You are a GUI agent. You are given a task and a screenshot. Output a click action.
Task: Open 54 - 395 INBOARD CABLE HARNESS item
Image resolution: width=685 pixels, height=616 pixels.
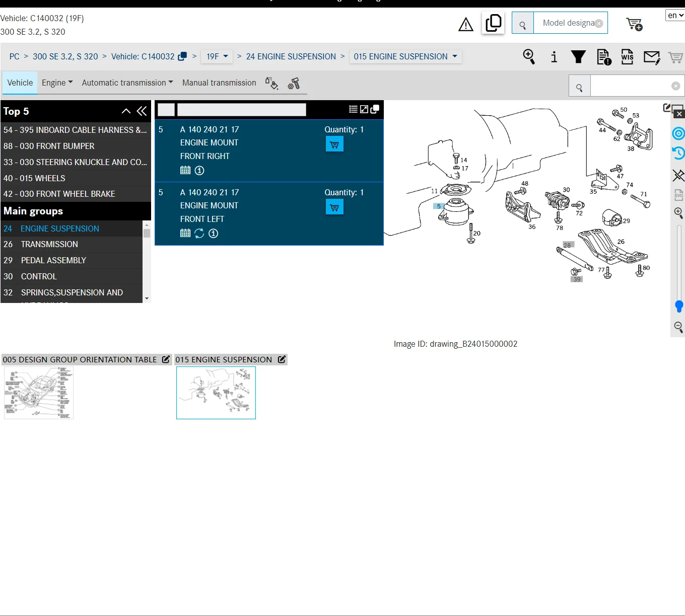[x=76, y=130]
